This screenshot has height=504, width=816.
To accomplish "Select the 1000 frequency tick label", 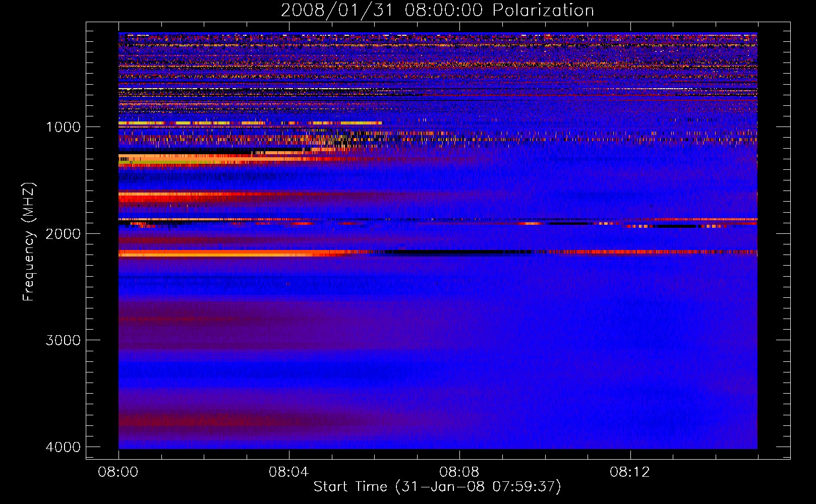I will [63, 127].
